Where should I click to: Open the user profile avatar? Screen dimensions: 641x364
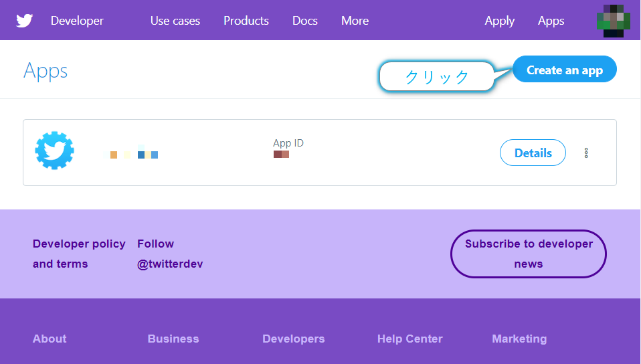(613, 21)
